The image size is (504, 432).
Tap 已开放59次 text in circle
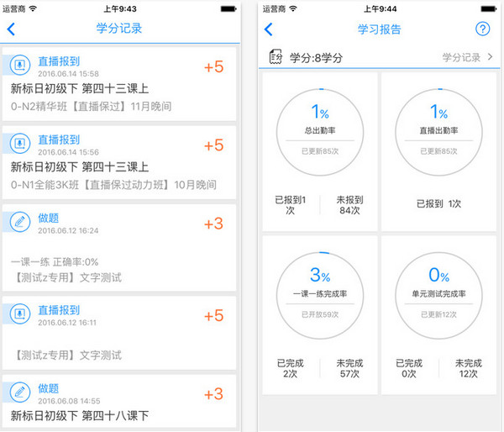pyautogui.click(x=320, y=314)
